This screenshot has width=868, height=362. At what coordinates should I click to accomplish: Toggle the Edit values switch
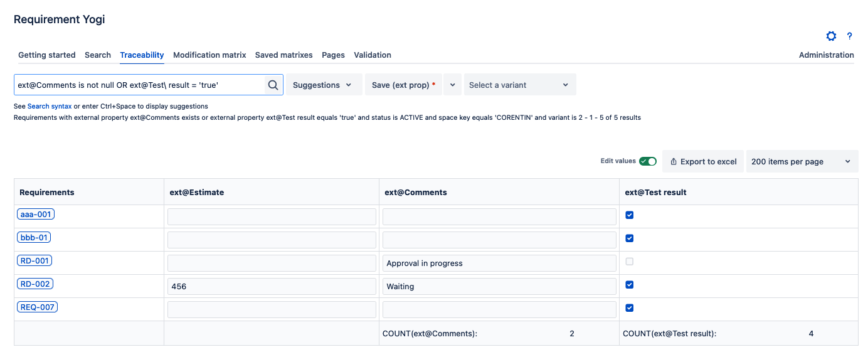pos(647,161)
